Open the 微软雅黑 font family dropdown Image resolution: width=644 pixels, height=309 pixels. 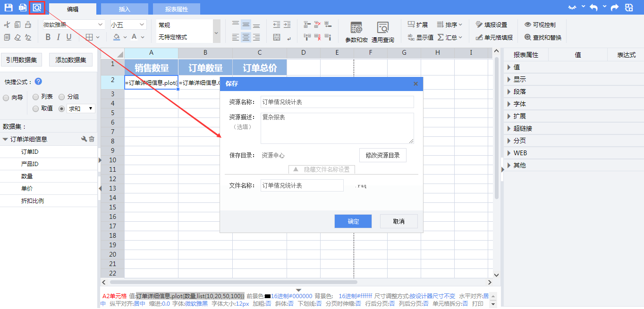(x=73, y=25)
